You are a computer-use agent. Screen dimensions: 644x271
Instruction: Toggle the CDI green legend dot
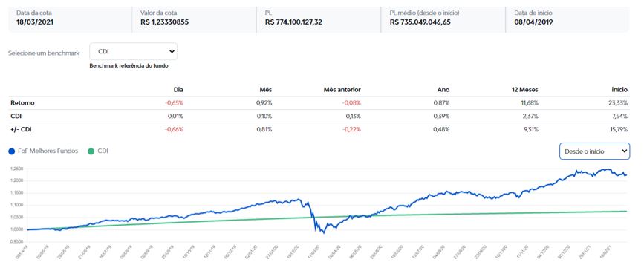pos(91,151)
